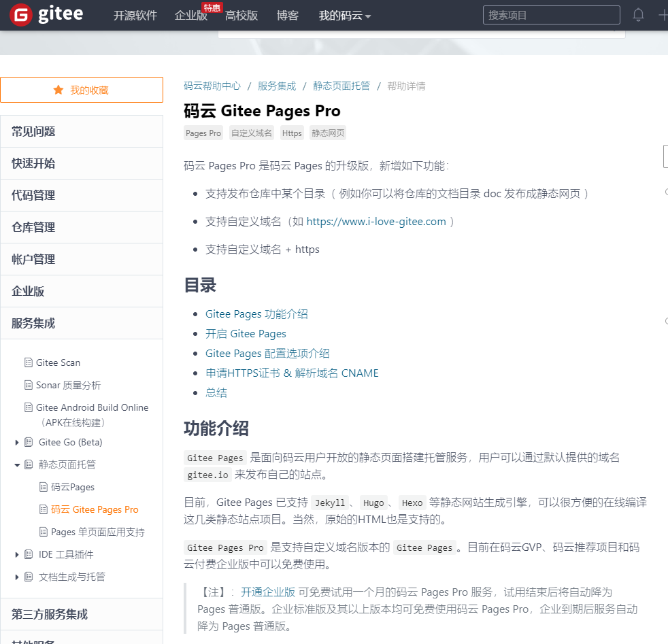Screen dimensions: 668x644
Task: Click the 我的收藏 favorites button
Action: click(82, 90)
